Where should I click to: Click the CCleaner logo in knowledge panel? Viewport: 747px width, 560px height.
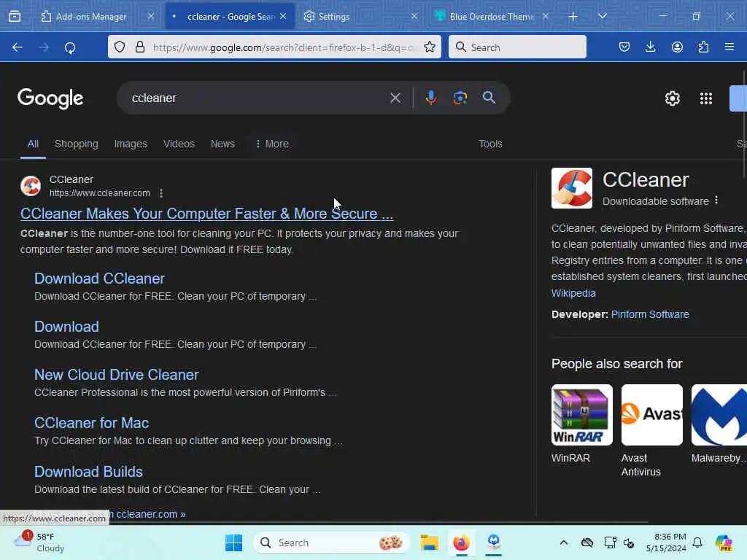[x=572, y=188]
